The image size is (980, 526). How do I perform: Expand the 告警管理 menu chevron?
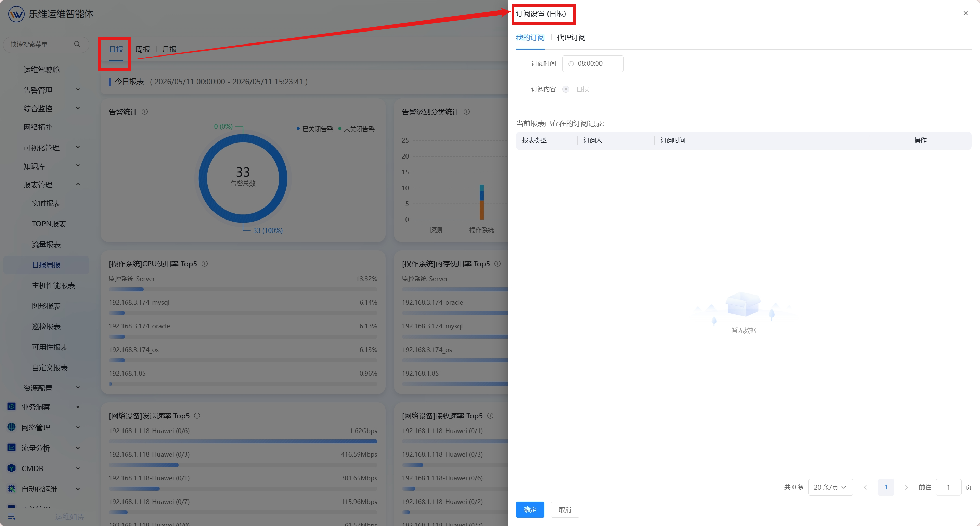[x=78, y=89]
